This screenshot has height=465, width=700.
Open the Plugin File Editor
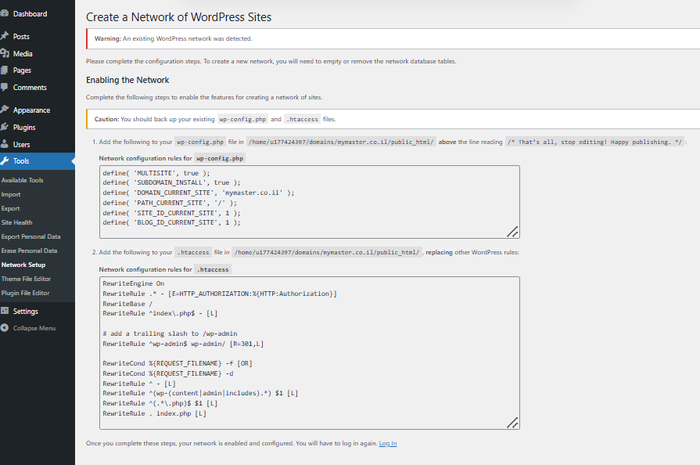(x=25, y=292)
